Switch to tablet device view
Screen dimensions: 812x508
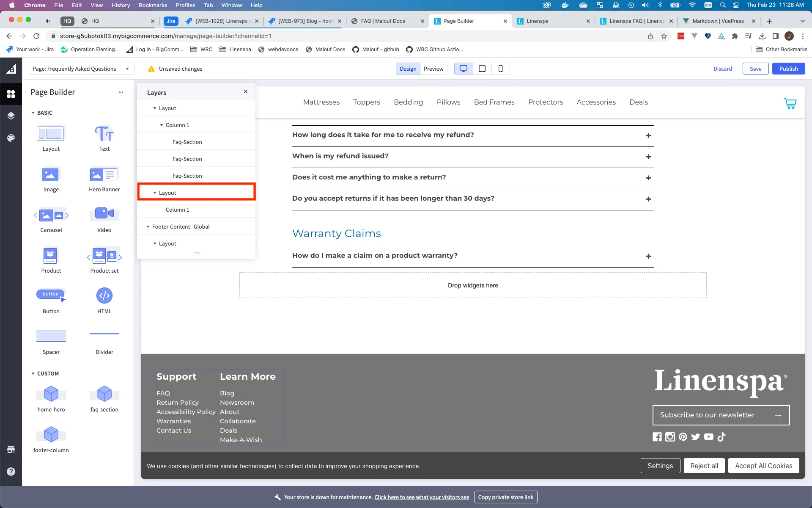pos(482,69)
